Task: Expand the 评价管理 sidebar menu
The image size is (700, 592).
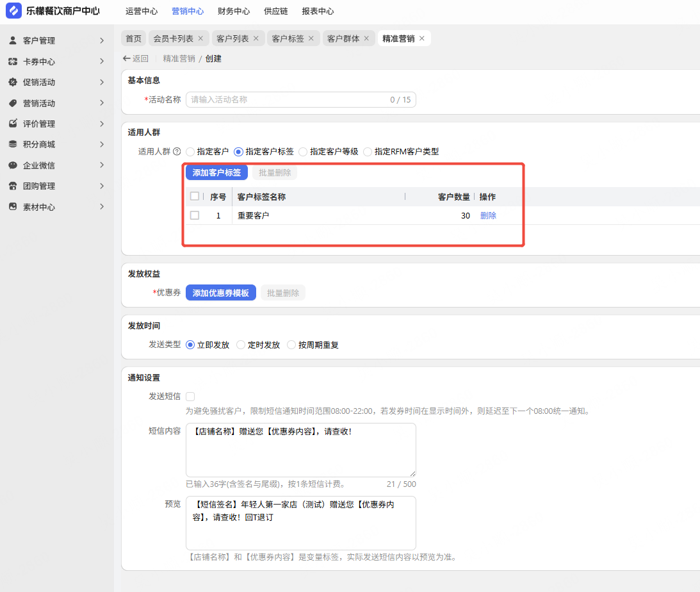Action: (x=102, y=124)
